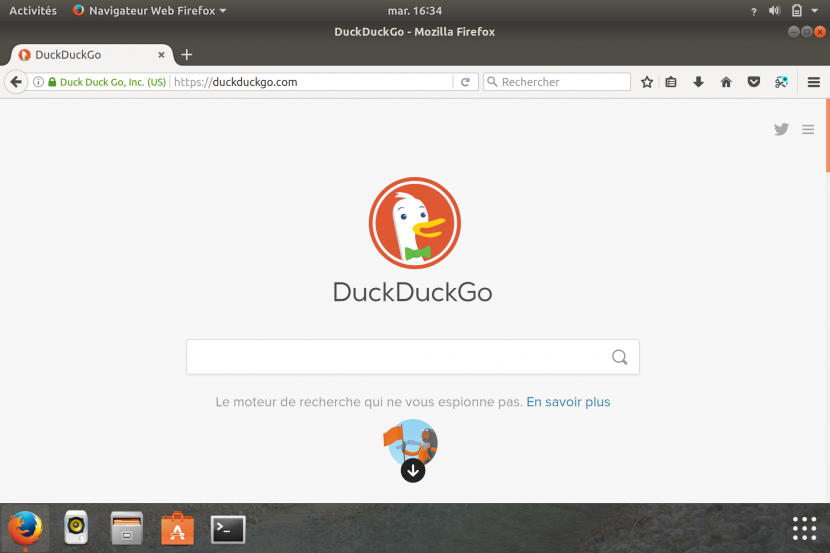Go back with the Firefox back arrow
This screenshot has height=553, width=830.
pos(16,82)
